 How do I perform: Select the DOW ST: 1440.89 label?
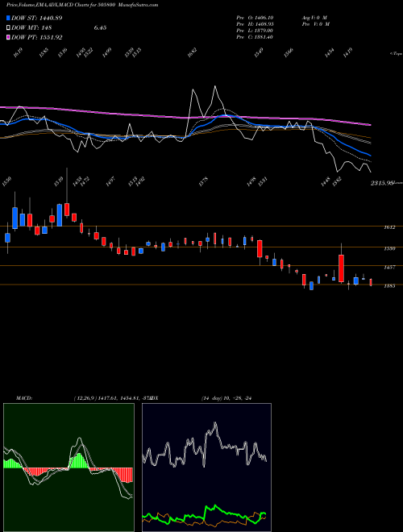pyautogui.click(x=36, y=18)
